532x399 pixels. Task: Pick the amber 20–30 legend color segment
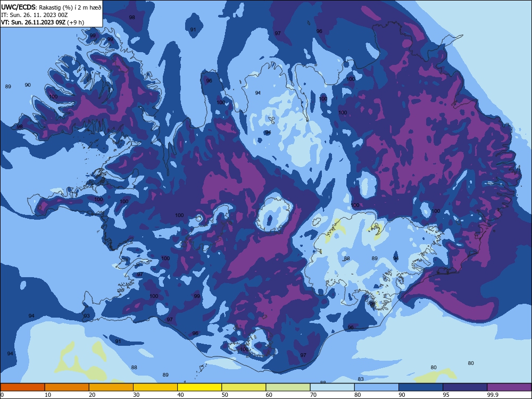pyautogui.click(x=111, y=387)
